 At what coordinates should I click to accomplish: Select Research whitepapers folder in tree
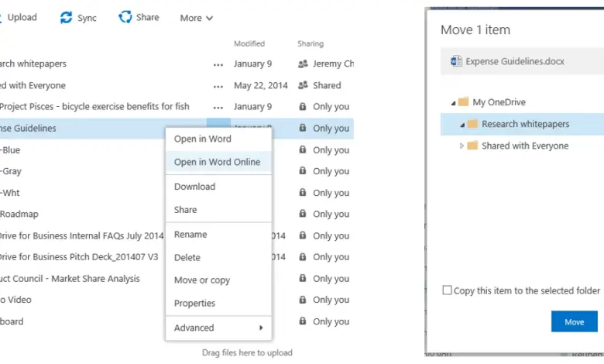coord(525,124)
